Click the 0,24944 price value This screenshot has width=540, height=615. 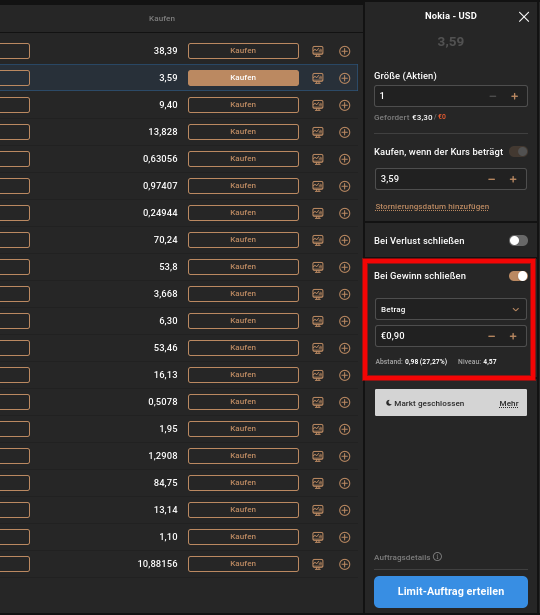(x=160, y=213)
